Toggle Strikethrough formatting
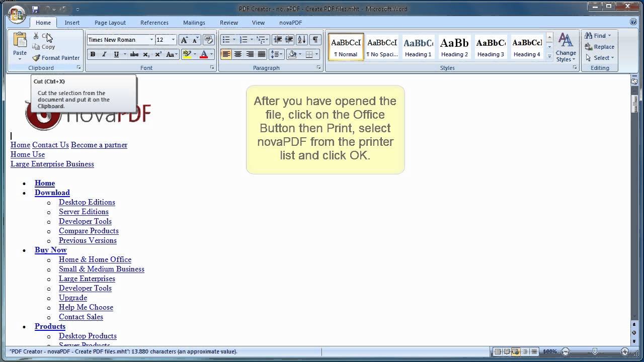 [134, 54]
